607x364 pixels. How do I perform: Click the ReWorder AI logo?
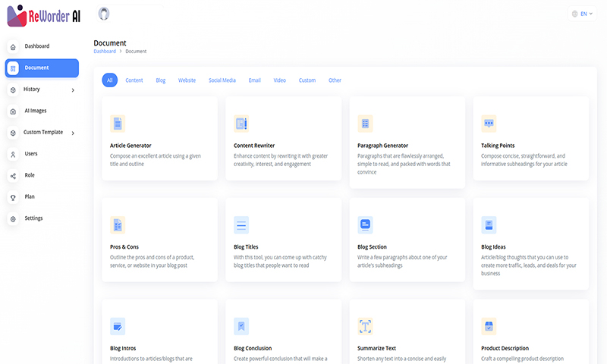pyautogui.click(x=44, y=16)
